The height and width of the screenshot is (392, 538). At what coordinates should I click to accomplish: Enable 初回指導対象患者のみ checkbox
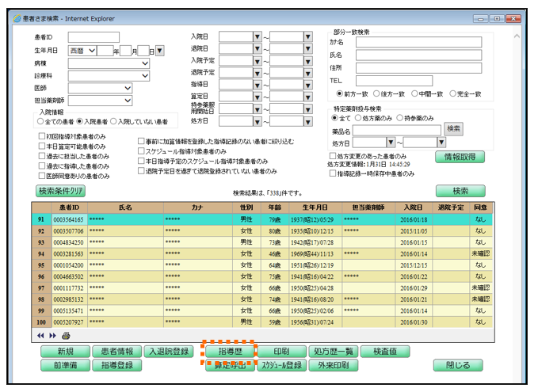(x=43, y=136)
